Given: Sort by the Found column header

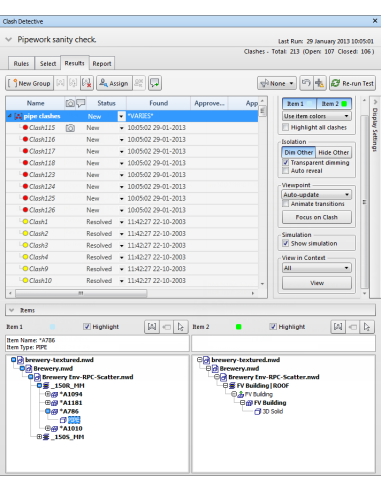Looking at the screenshot, I should point(158,103).
